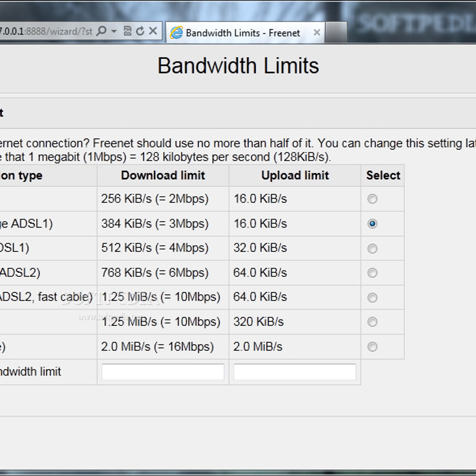This screenshot has width=476, height=476.
Task: Click the Select column header
Action: pyautogui.click(x=383, y=176)
